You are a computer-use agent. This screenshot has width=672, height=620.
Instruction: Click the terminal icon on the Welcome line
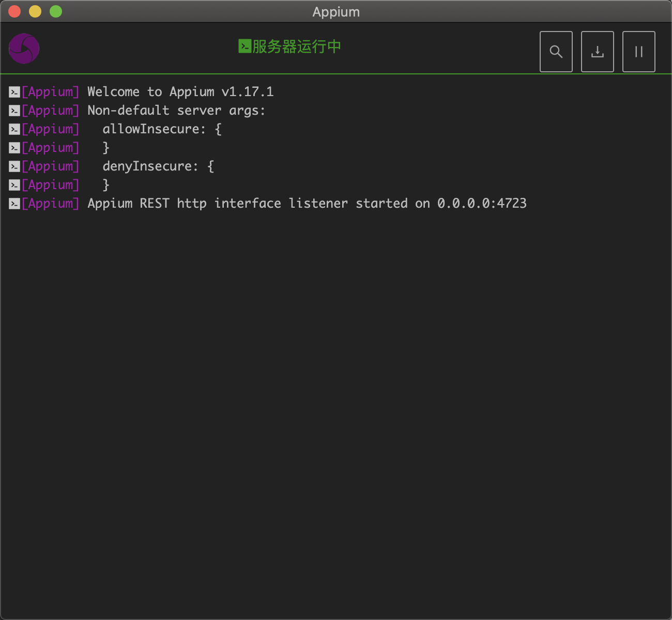coord(14,92)
